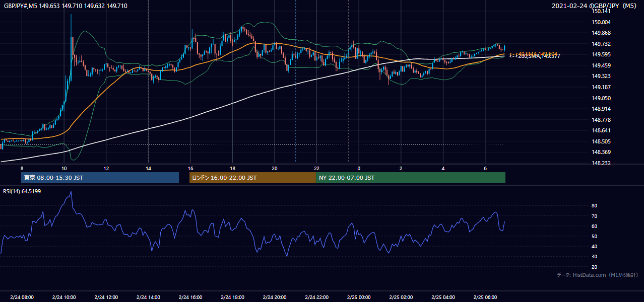
Task: Click price axis label 149.868
Action: 601,33
